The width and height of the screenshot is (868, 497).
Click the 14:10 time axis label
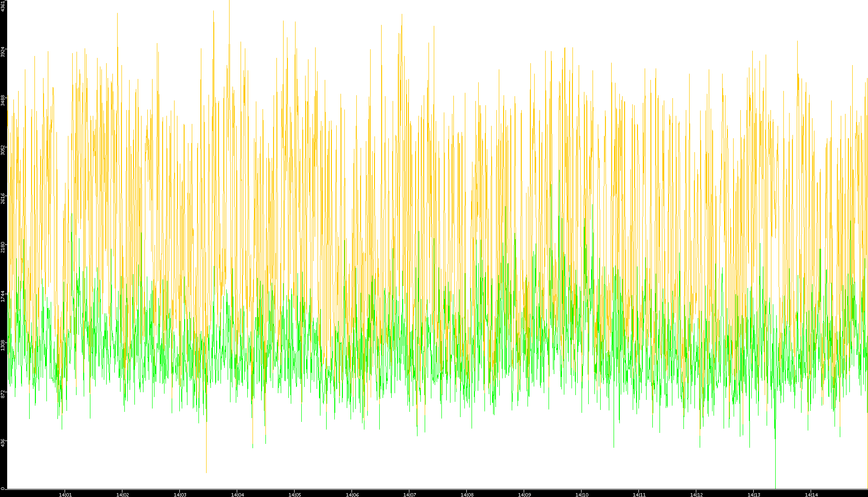[582, 495]
